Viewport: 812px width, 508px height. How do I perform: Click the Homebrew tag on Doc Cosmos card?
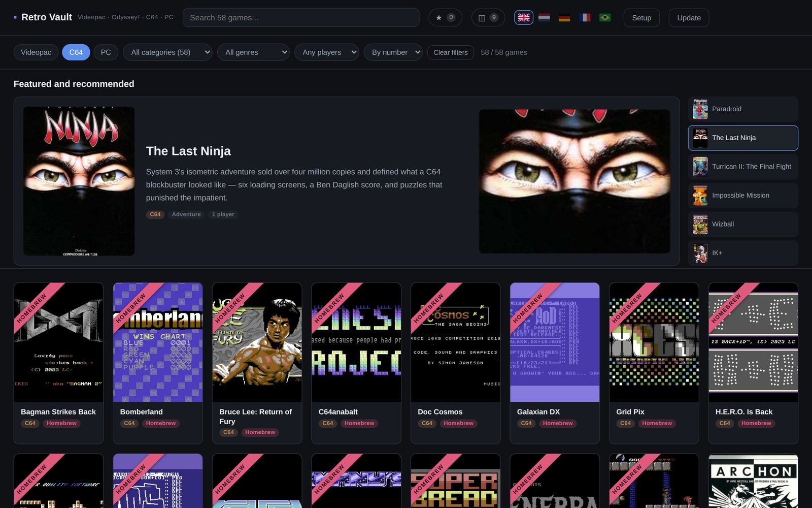click(x=458, y=423)
